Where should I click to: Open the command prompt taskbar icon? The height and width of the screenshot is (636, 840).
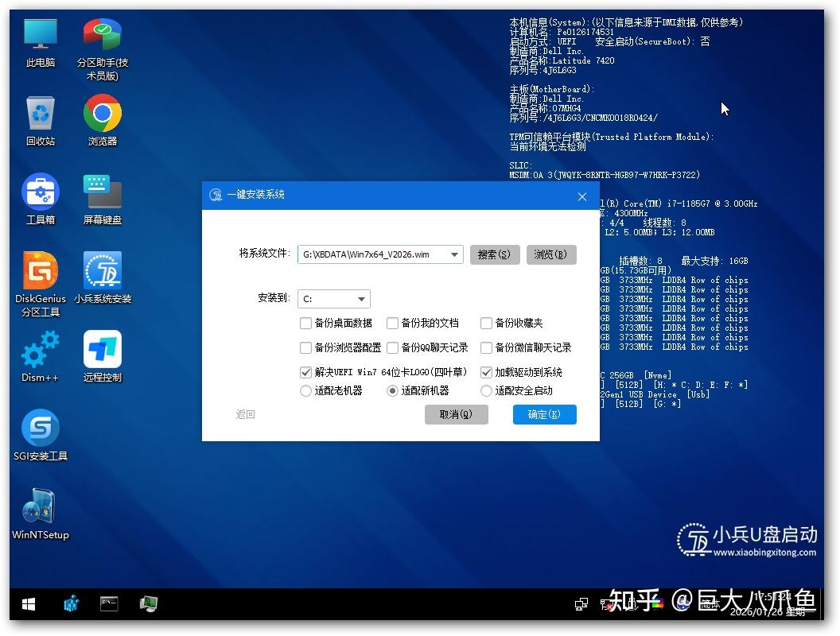(109, 604)
